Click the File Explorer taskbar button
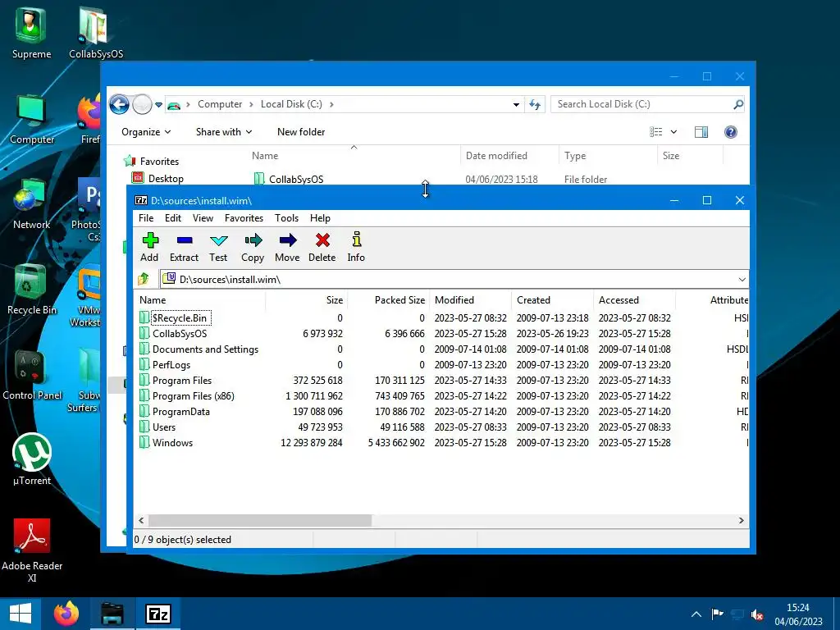This screenshot has width=840, height=630. (x=112, y=614)
